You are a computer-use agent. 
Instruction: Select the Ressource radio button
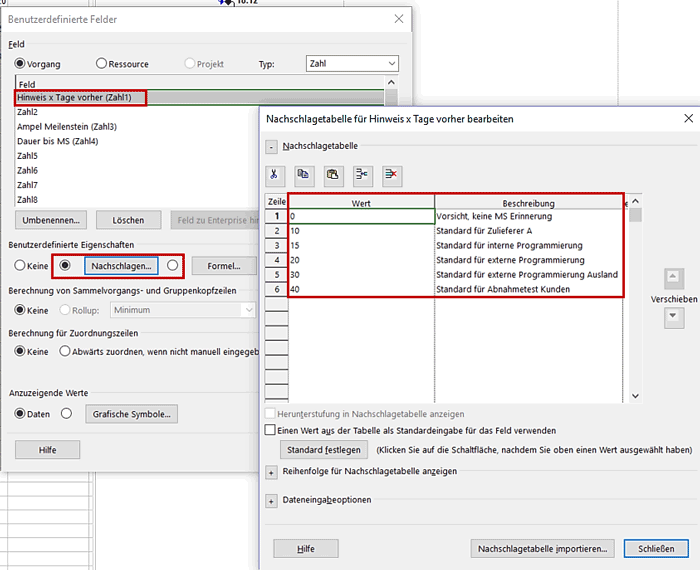(x=102, y=63)
